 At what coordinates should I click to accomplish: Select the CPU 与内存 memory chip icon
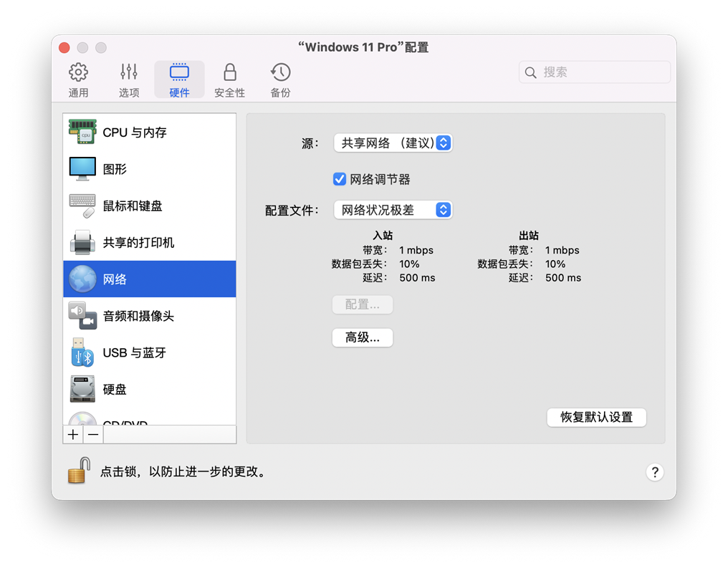point(82,132)
